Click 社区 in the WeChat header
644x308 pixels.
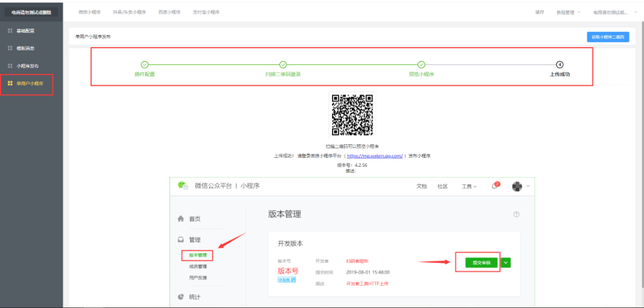click(x=442, y=186)
